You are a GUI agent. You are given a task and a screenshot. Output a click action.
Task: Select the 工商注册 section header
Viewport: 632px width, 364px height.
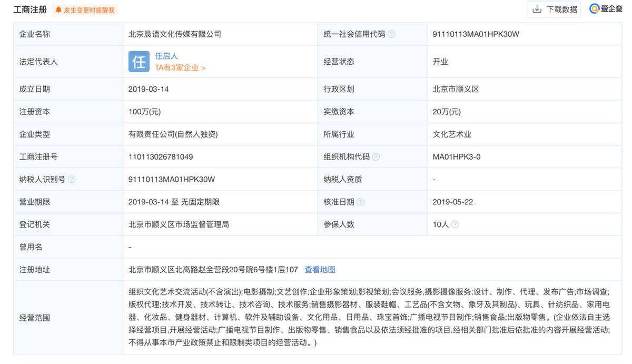[x=29, y=9]
